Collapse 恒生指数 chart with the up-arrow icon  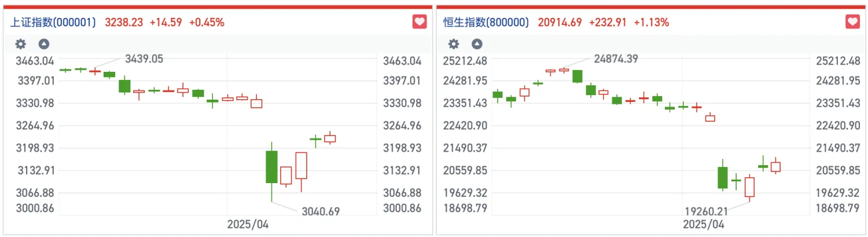pyautogui.click(x=477, y=44)
